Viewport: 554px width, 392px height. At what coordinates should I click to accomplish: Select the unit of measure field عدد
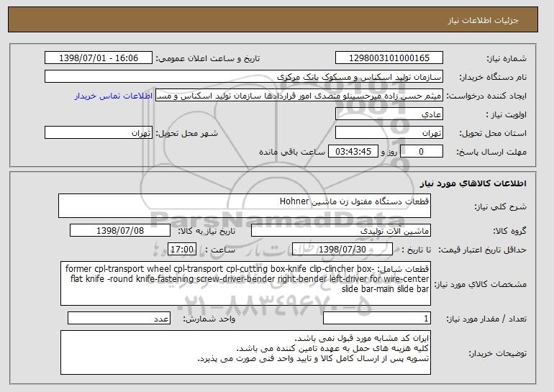point(119,318)
